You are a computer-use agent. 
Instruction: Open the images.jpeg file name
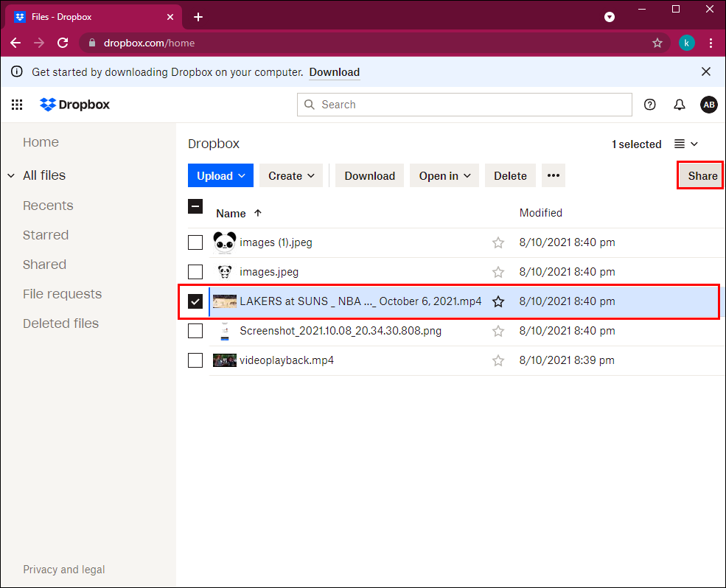tap(269, 272)
